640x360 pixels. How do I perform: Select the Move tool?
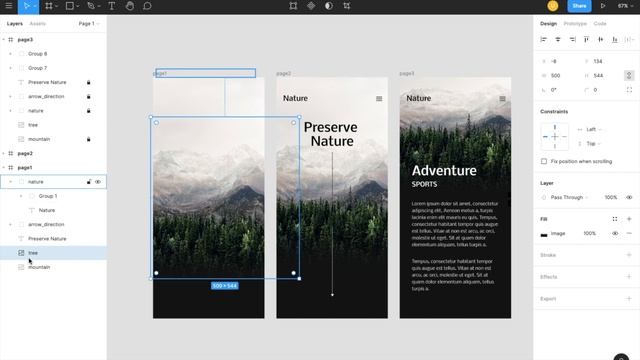click(27, 6)
